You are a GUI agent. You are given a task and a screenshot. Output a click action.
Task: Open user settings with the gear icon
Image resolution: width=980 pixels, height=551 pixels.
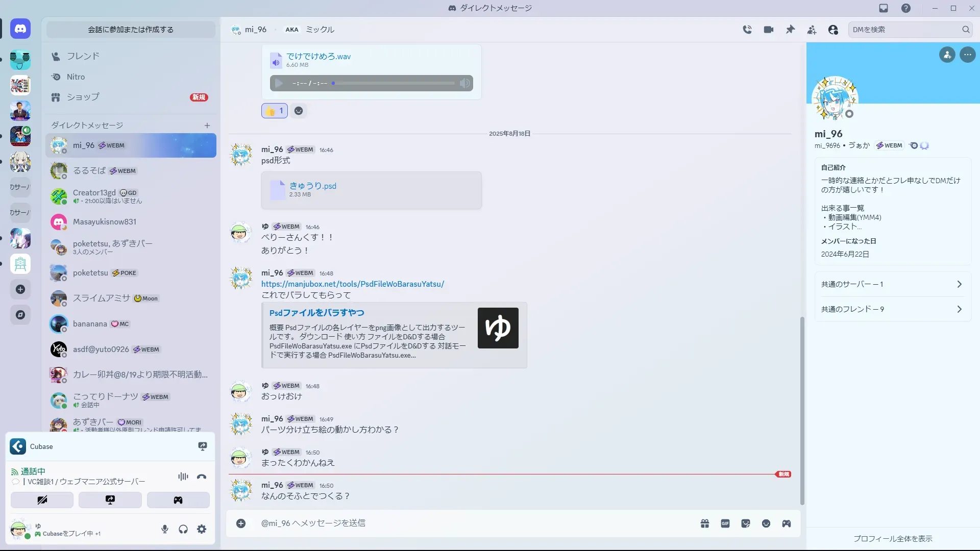(202, 530)
